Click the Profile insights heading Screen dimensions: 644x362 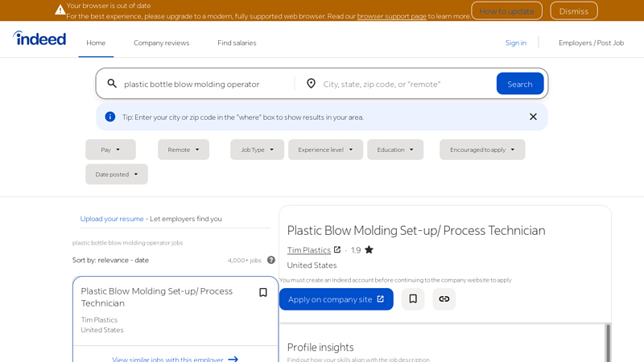(x=320, y=348)
